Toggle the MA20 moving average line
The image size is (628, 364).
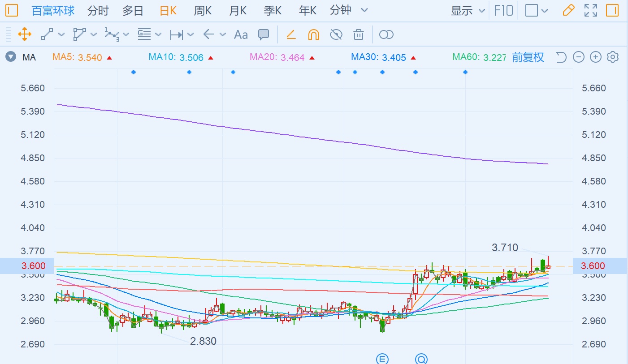(x=282, y=57)
